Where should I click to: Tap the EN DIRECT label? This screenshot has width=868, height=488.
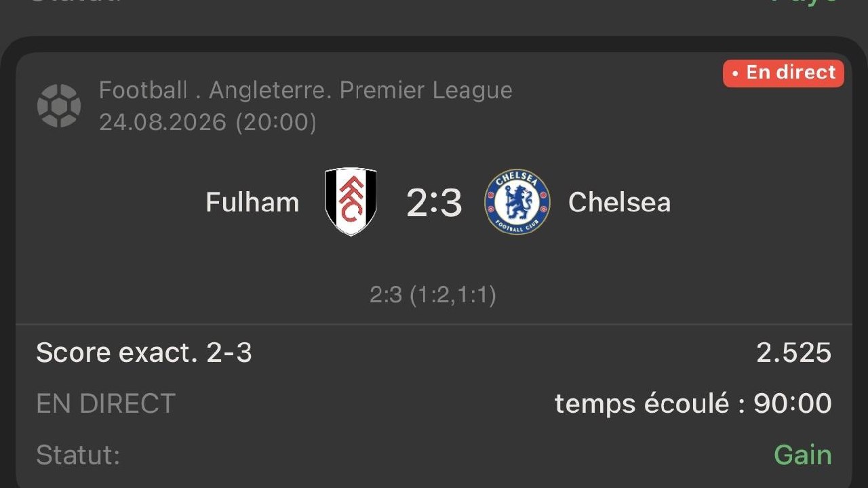106,403
